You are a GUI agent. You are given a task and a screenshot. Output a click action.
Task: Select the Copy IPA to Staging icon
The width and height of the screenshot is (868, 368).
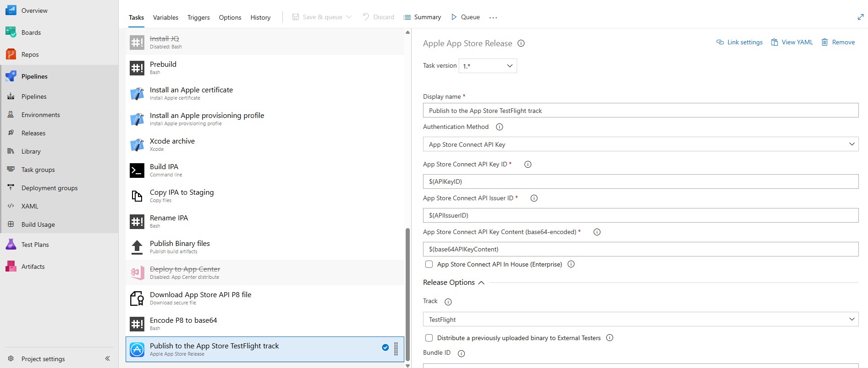(137, 196)
